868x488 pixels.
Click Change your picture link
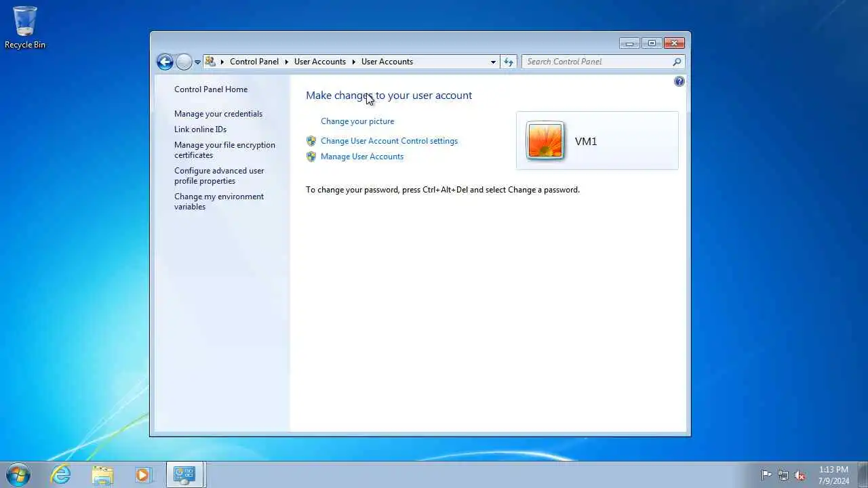coord(357,121)
